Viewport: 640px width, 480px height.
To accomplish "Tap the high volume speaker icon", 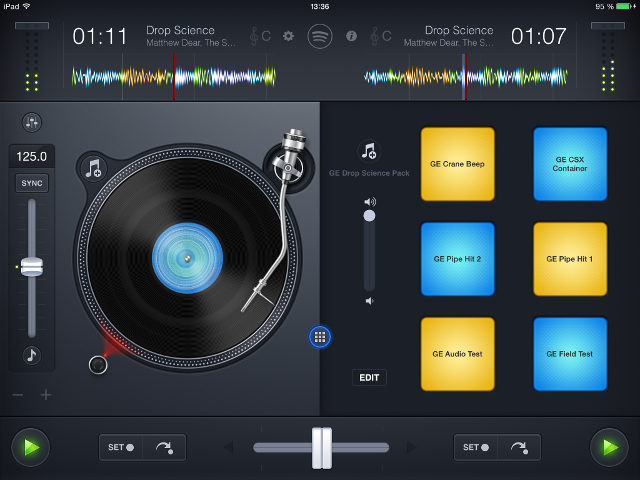I will tap(370, 202).
